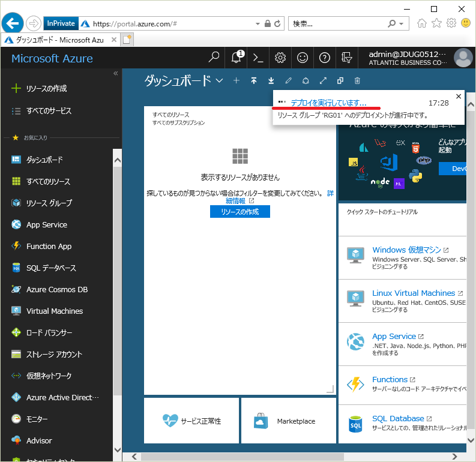Upload a dashboard with the up-arrow icon

click(x=254, y=80)
